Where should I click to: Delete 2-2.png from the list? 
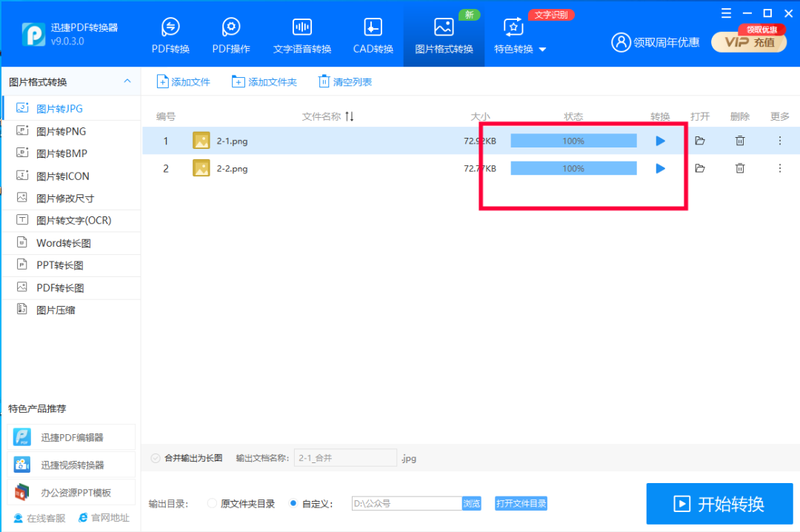pos(740,168)
